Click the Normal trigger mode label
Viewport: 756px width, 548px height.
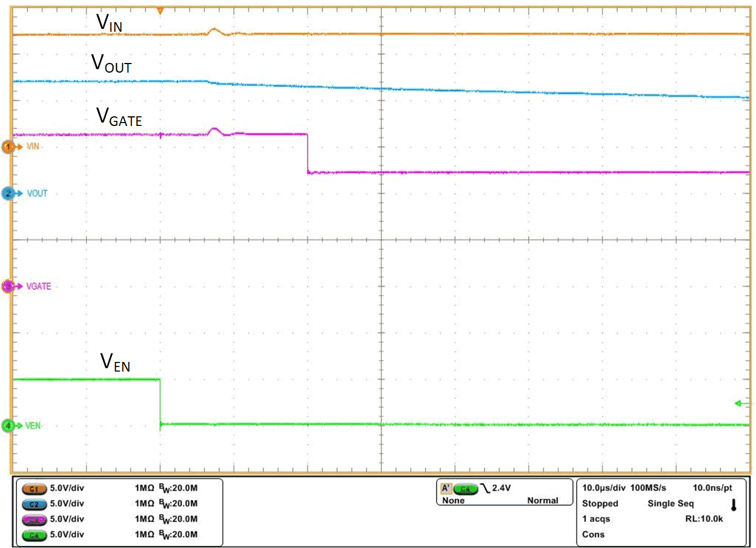(x=543, y=500)
